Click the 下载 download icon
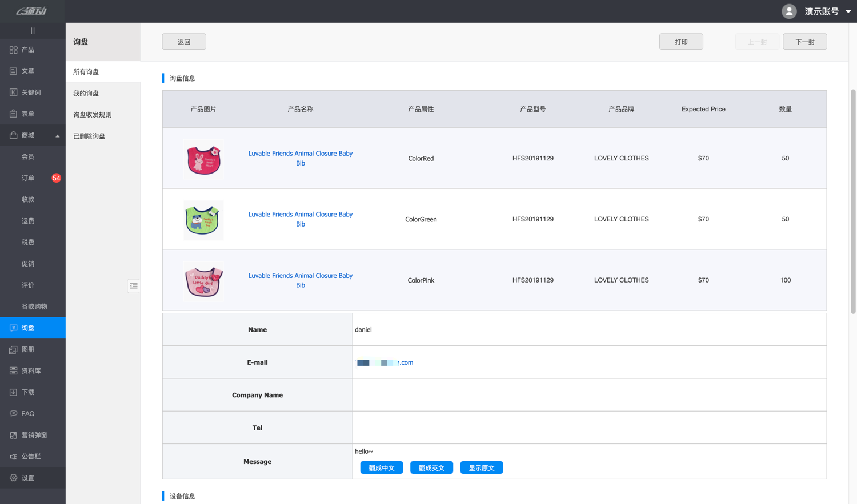 click(13, 393)
